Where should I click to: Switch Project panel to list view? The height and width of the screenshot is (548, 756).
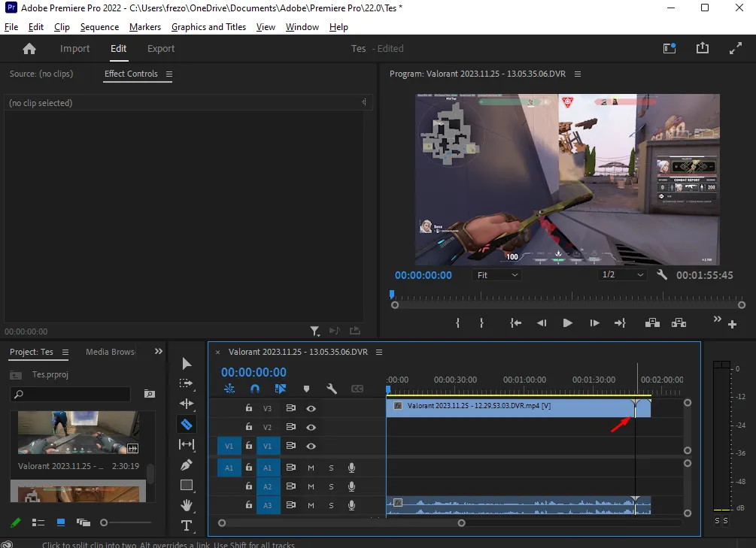point(38,522)
